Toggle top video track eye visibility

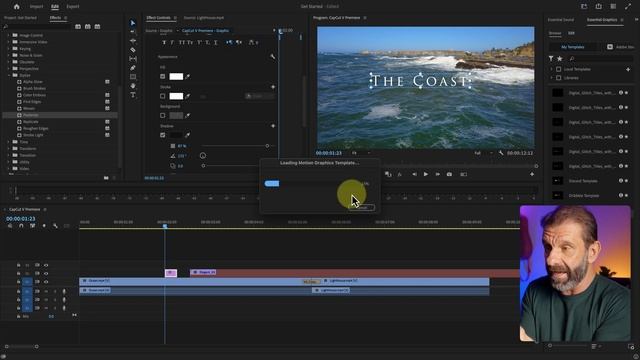coord(46,265)
